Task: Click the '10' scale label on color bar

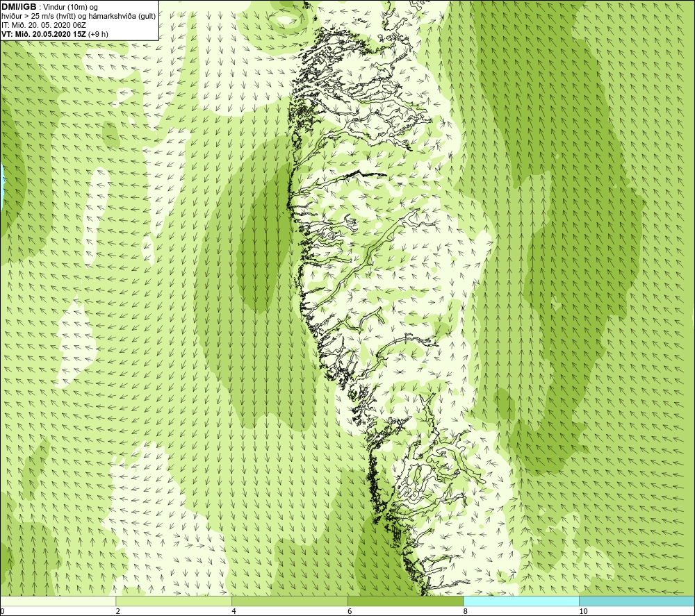Action: point(583,612)
